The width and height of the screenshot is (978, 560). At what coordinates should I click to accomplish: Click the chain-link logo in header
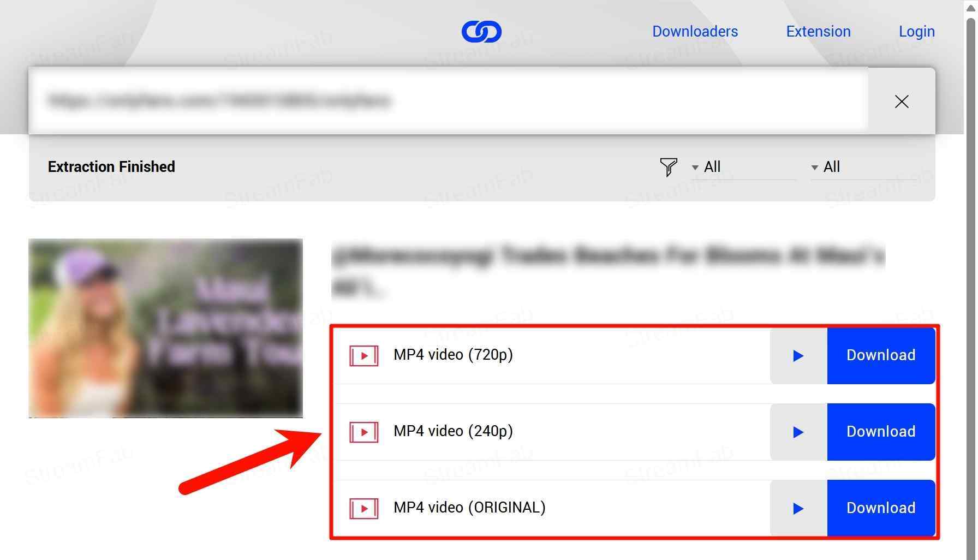pyautogui.click(x=481, y=32)
